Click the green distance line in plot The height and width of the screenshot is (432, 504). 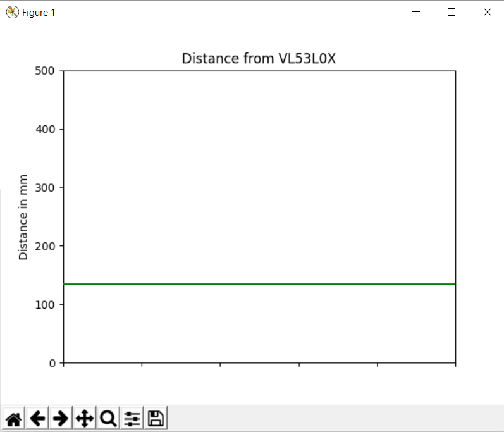[x=259, y=284]
